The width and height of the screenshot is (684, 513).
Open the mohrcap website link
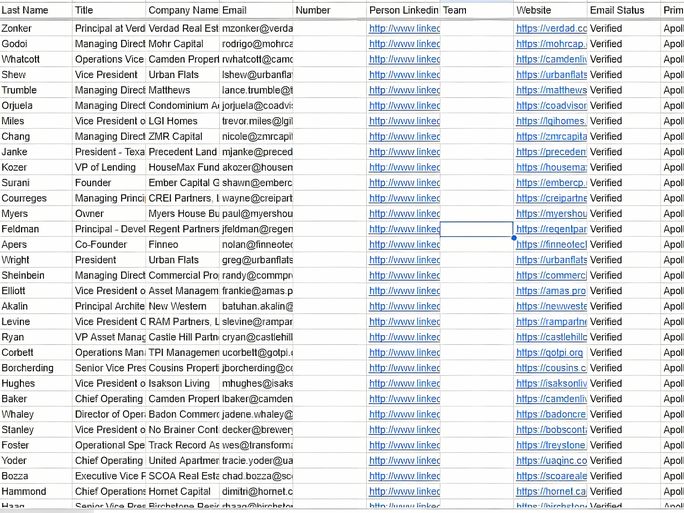[551, 44]
